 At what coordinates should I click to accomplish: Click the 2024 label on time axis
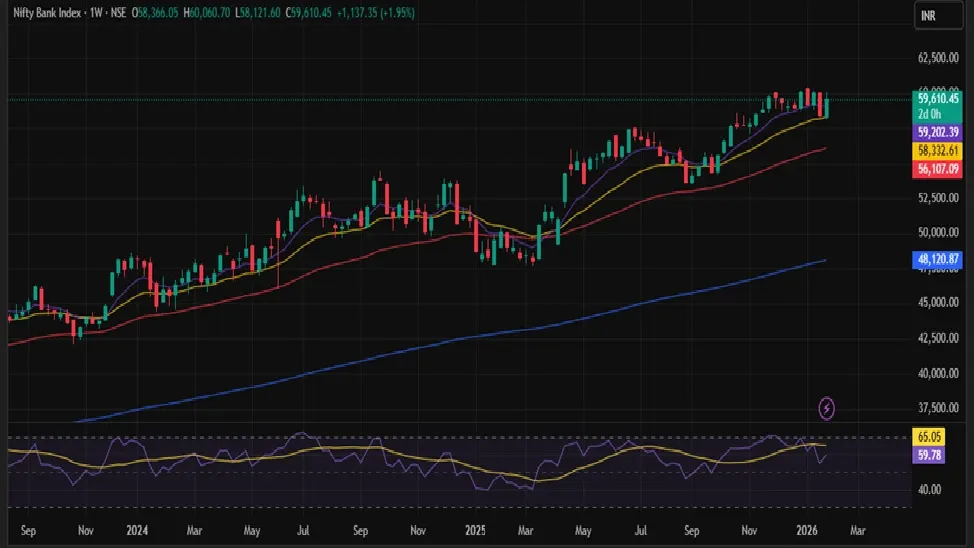pos(137,531)
